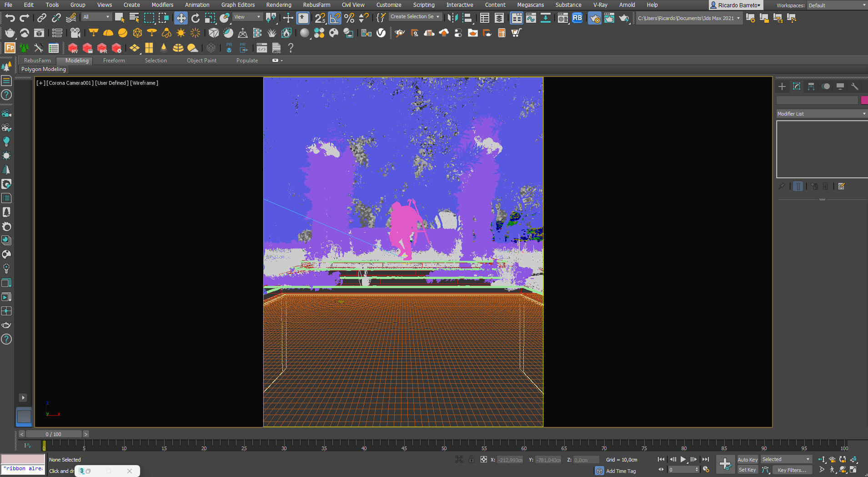This screenshot has height=477, width=868.
Task: Open the 'Selected' key filter dropdown
Action: (786, 460)
